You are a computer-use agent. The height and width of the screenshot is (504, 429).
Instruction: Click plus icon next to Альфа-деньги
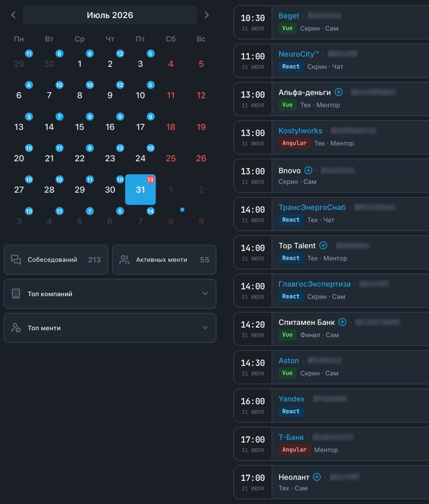pyautogui.click(x=338, y=92)
